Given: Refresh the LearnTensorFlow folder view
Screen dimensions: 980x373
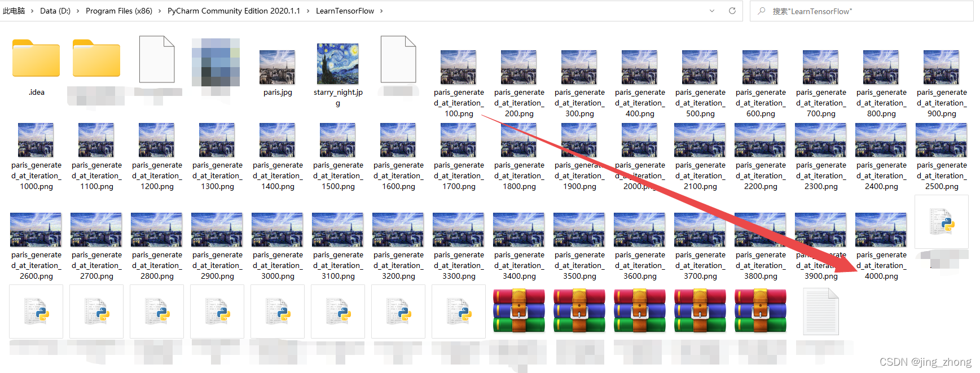Looking at the screenshot, I should [x=732, y=11].
